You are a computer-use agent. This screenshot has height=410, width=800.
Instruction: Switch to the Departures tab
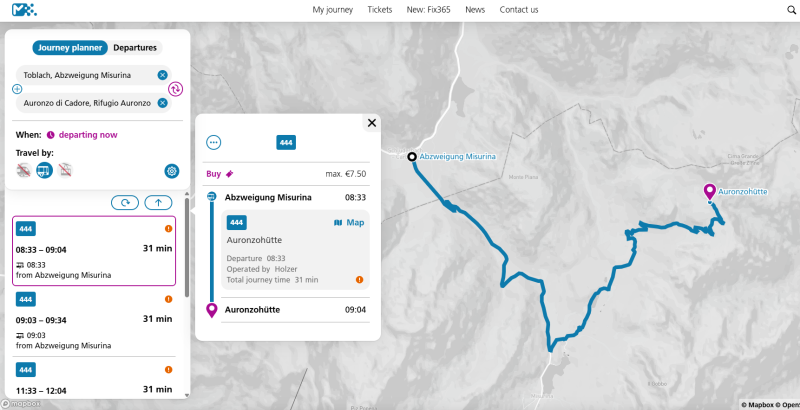click(x=135, y=48)
